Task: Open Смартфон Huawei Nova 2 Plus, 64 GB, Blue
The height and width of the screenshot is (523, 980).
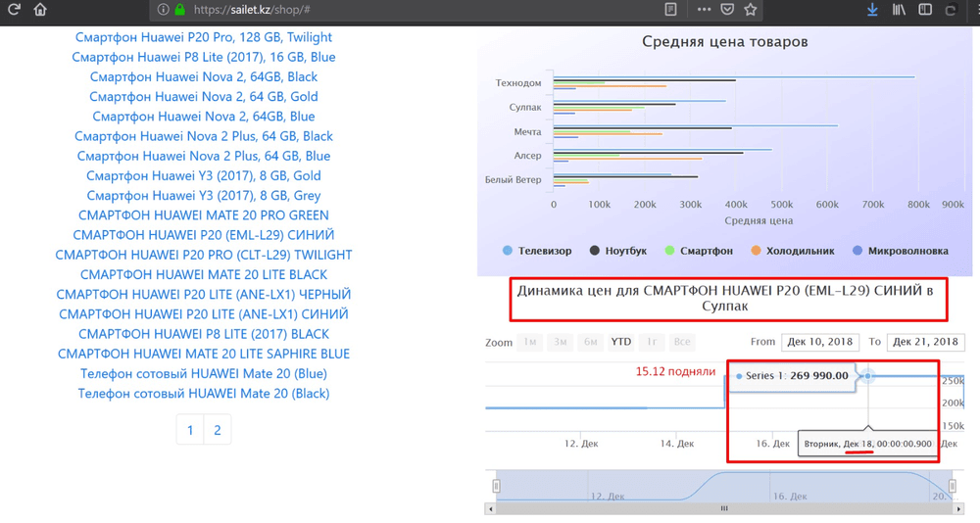Action: [204, 156]
